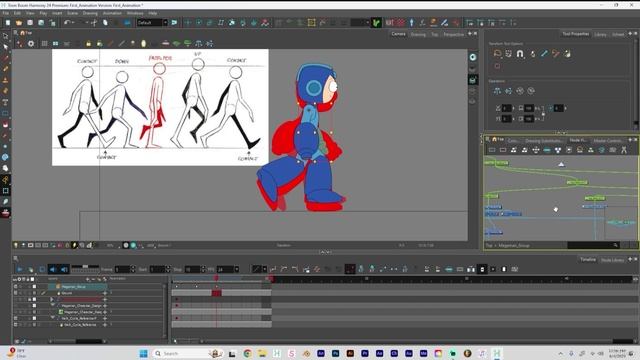
Task: Click the timeline zoom slider above the Frame field
Action: point(85,267)
